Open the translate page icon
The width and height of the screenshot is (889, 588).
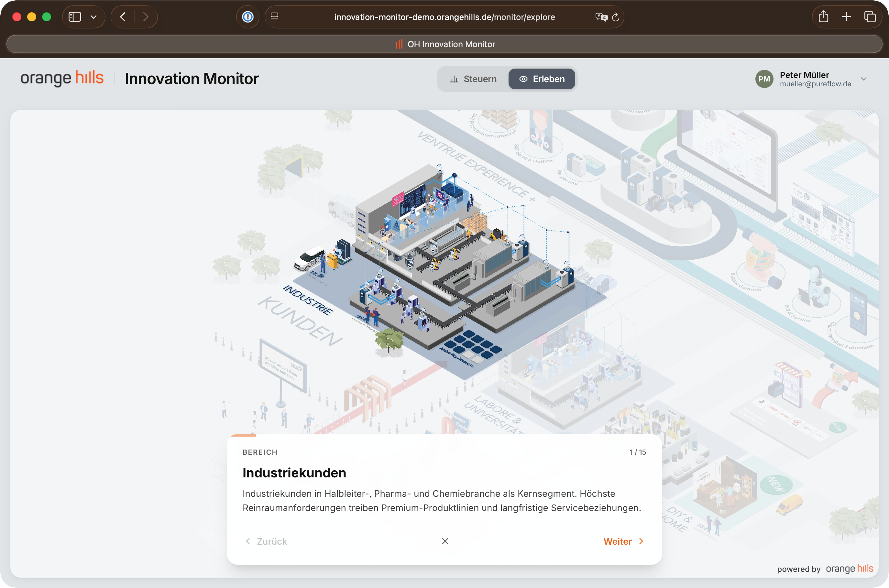point(601,17)
